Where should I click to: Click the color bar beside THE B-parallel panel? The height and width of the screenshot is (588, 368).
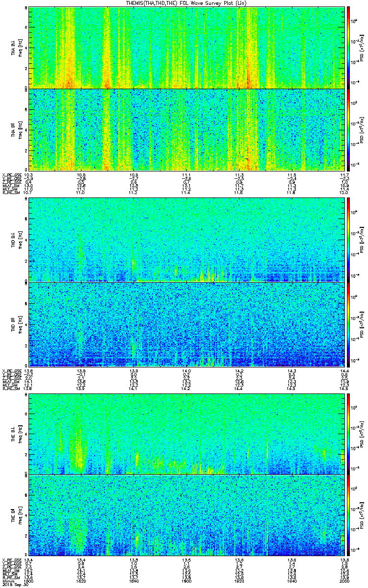348,515
